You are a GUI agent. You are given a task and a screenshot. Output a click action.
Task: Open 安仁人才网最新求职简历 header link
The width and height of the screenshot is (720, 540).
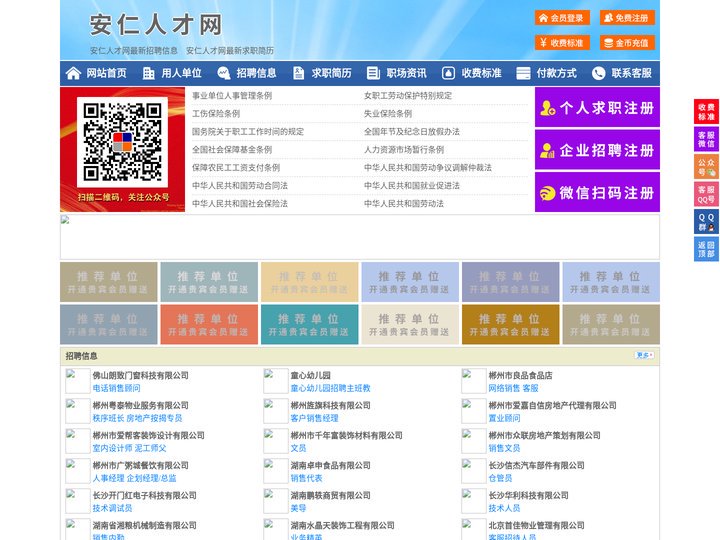pyautogui.click(x=230, y=51)
